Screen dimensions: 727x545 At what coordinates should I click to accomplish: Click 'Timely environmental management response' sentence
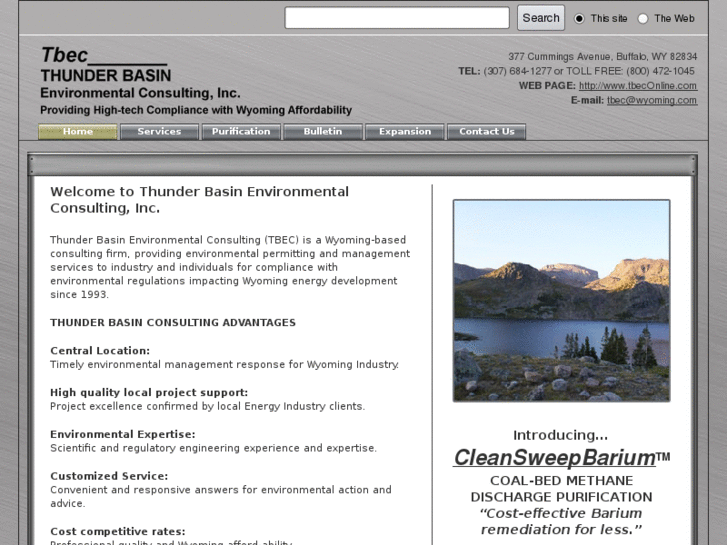224,365
